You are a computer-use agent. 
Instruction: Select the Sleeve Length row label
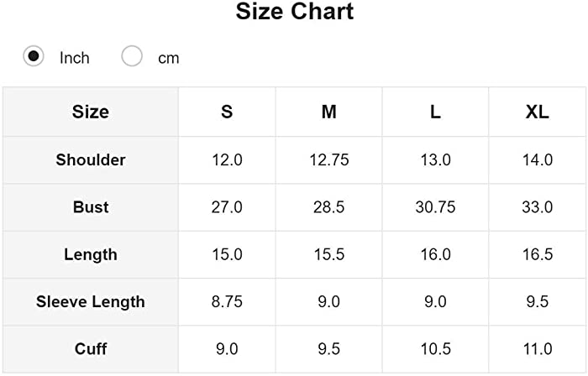point(91,302)
